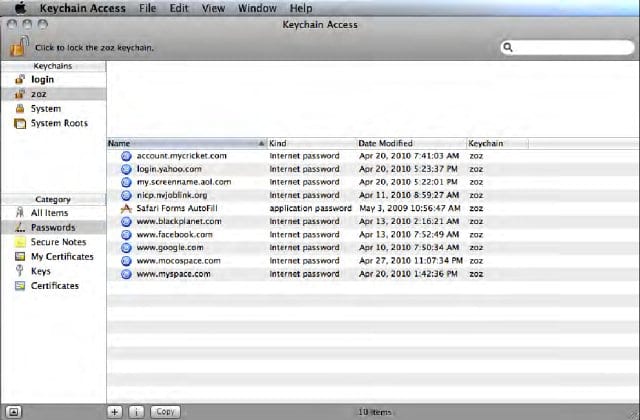
Task: Sort by the Kind column header
Action: click(312, 143)
